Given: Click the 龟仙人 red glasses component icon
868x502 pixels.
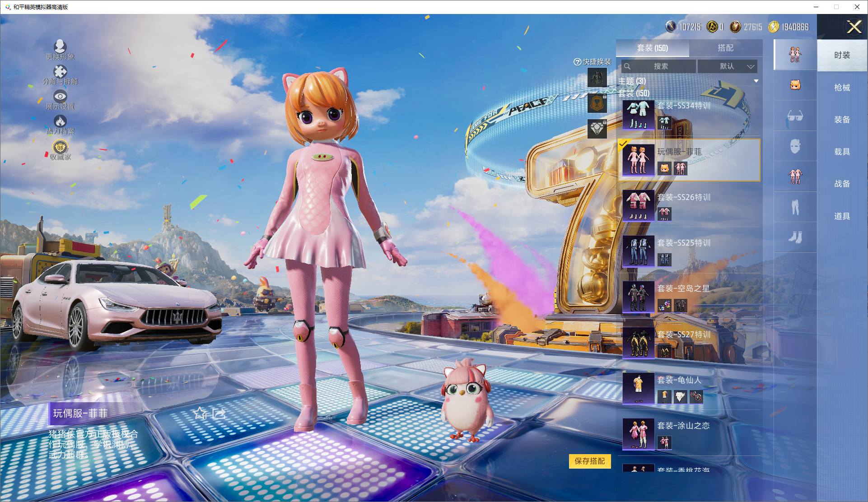Looking at the screenshot, I should (696, 396).
